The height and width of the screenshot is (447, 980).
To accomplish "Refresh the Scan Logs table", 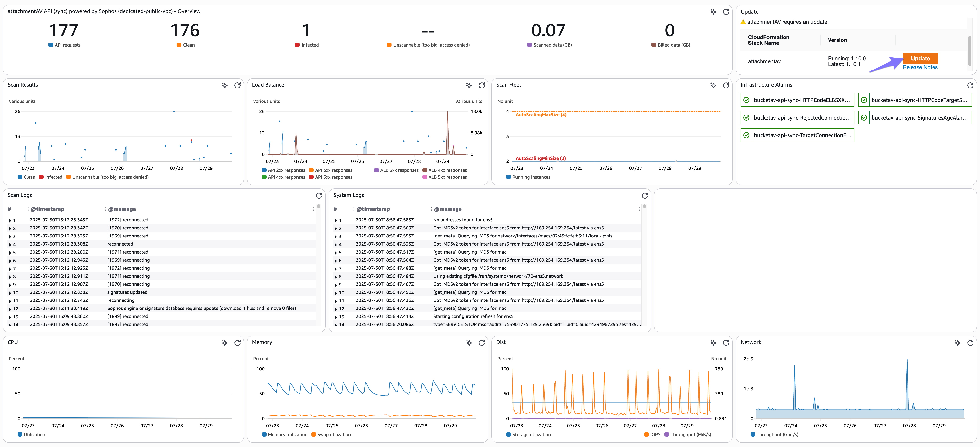I will 319,196.
